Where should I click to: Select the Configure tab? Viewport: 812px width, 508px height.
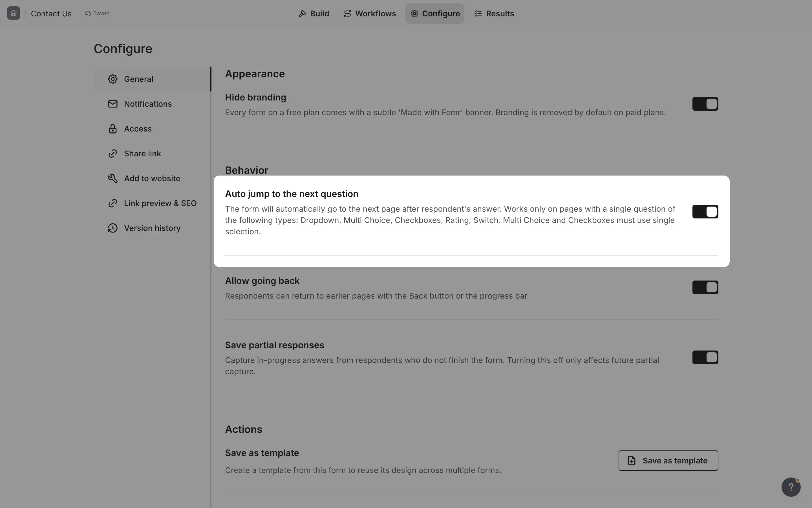coord(435,14)
